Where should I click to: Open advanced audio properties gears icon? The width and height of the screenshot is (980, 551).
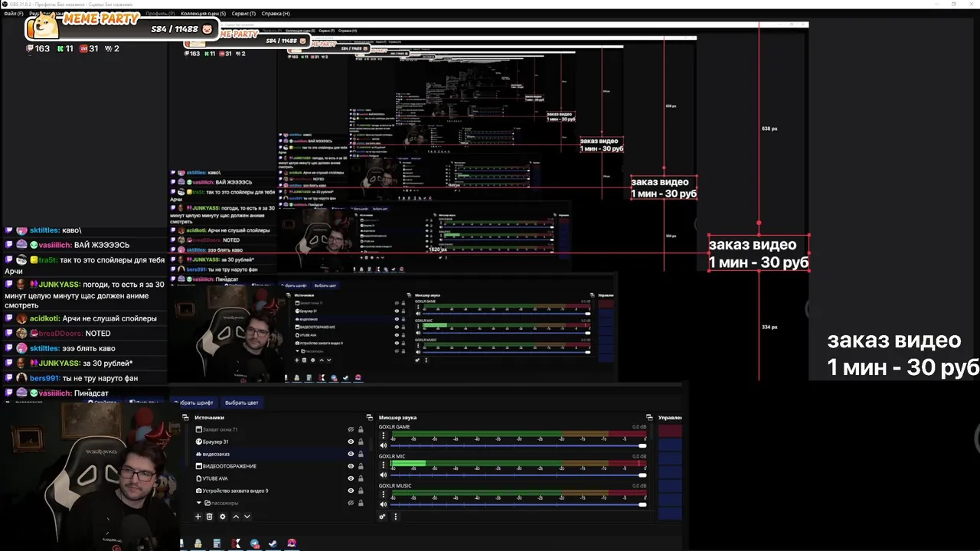(382, 517)
